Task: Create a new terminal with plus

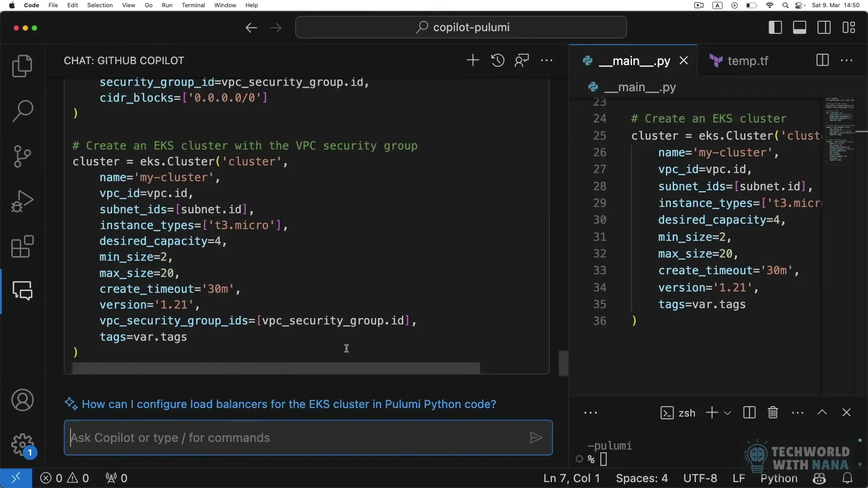Action: 712,413
